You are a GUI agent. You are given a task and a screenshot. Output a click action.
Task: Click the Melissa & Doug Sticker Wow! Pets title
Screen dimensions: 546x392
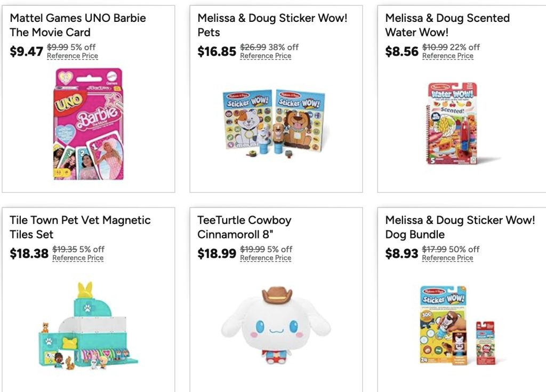[272, 25]
